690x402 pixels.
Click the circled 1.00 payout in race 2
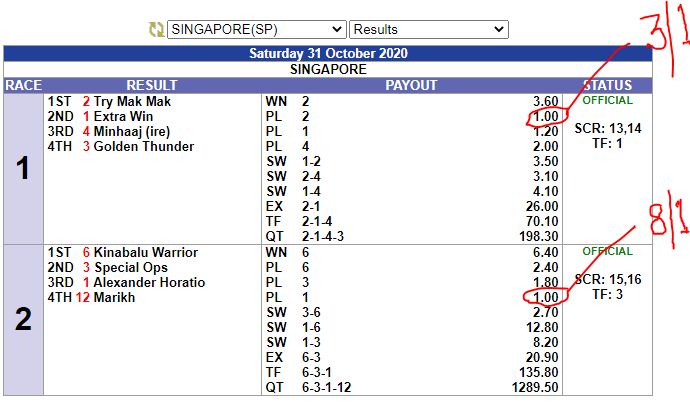(x=545, y=298)
